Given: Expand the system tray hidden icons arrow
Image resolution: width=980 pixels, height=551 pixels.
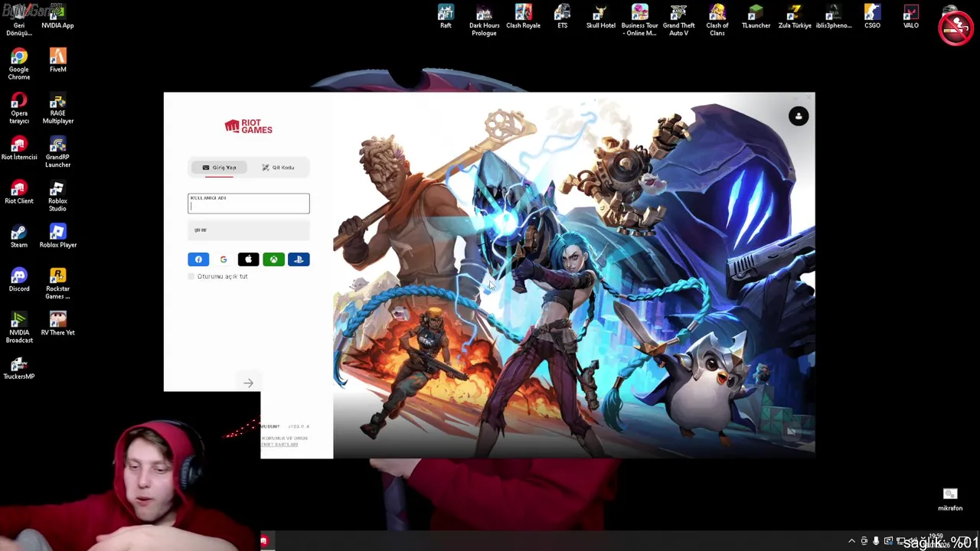Looking at the screenshot, I should coord(851,542).
